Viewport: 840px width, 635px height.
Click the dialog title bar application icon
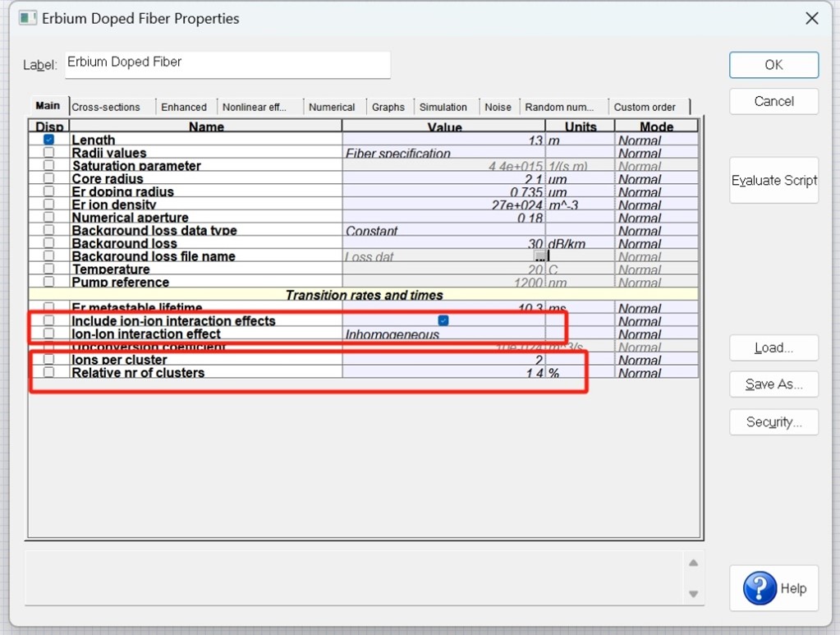28,18
